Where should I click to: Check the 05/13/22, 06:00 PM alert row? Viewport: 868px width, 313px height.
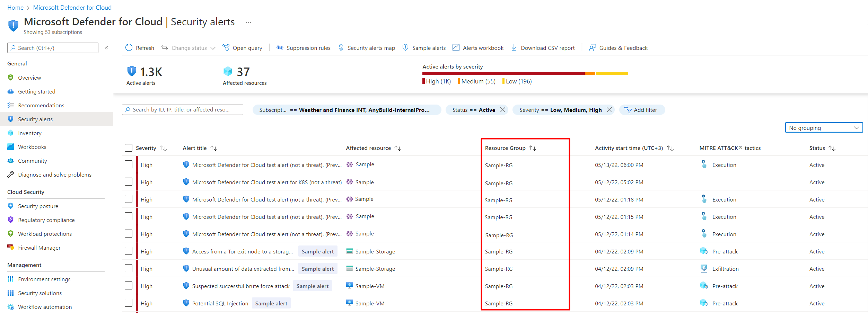tap(129, 164)
